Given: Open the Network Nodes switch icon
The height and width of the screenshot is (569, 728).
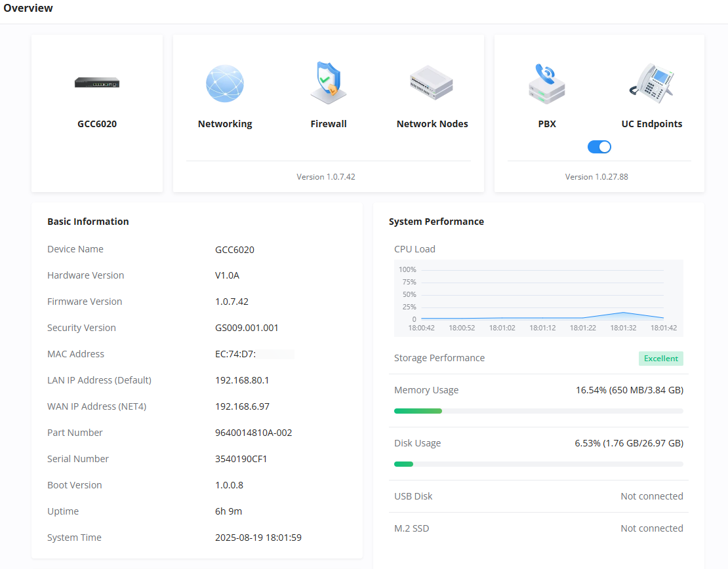Looking at the screenshot, I should click(432, 83).
